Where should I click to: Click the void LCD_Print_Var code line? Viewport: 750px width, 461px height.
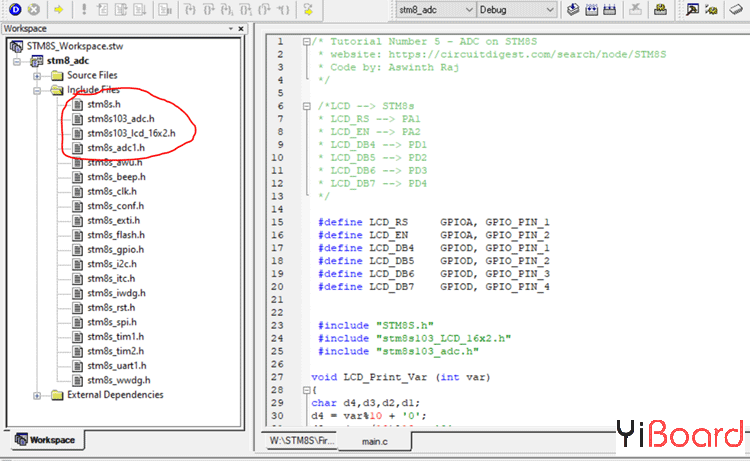[390, 376]
